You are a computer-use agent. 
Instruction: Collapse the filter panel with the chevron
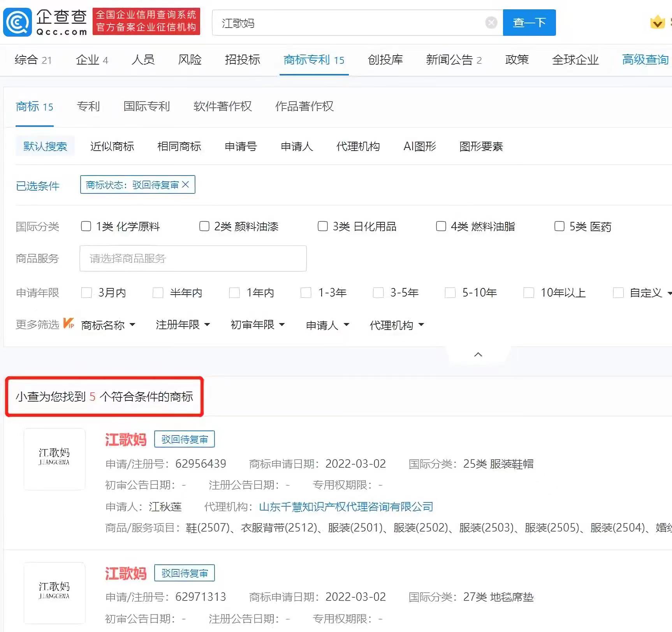[x=478, y=355]
